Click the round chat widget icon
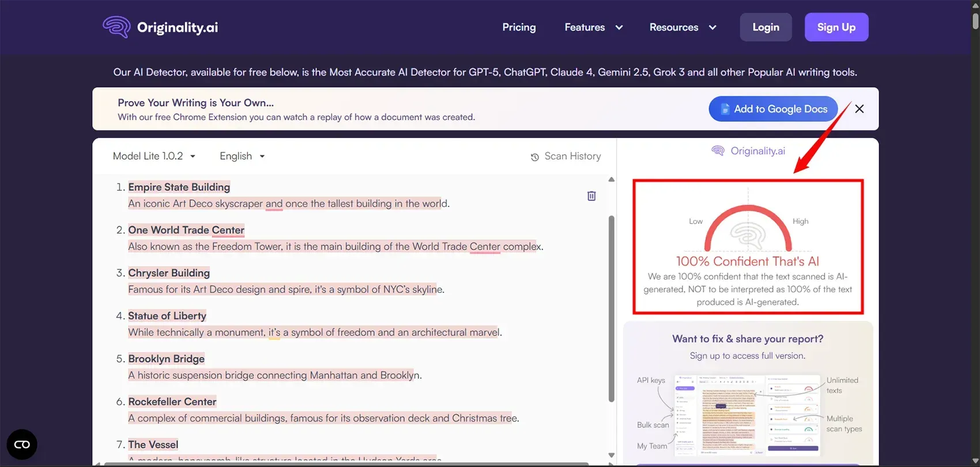 22,445
